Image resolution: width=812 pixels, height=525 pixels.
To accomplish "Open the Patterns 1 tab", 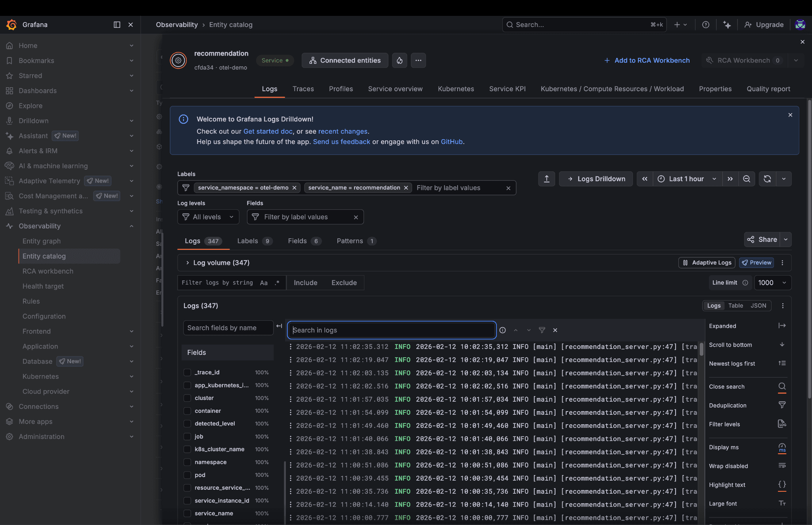I will (356, 241).
